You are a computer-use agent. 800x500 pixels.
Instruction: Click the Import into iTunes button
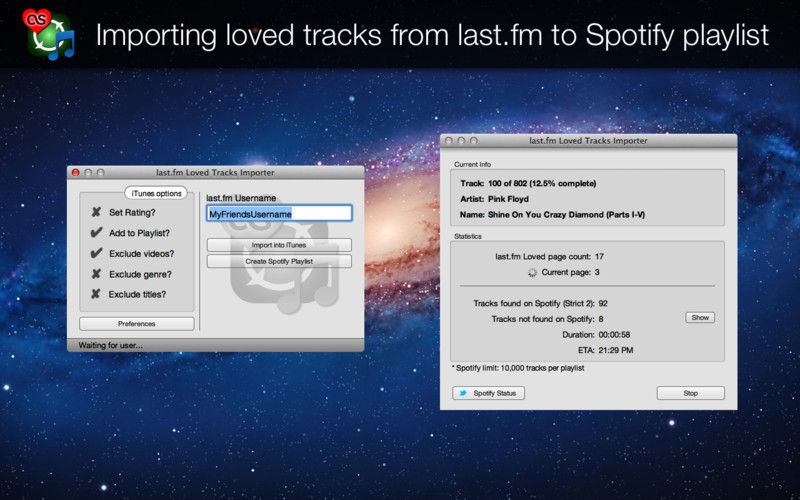(279, 245)
